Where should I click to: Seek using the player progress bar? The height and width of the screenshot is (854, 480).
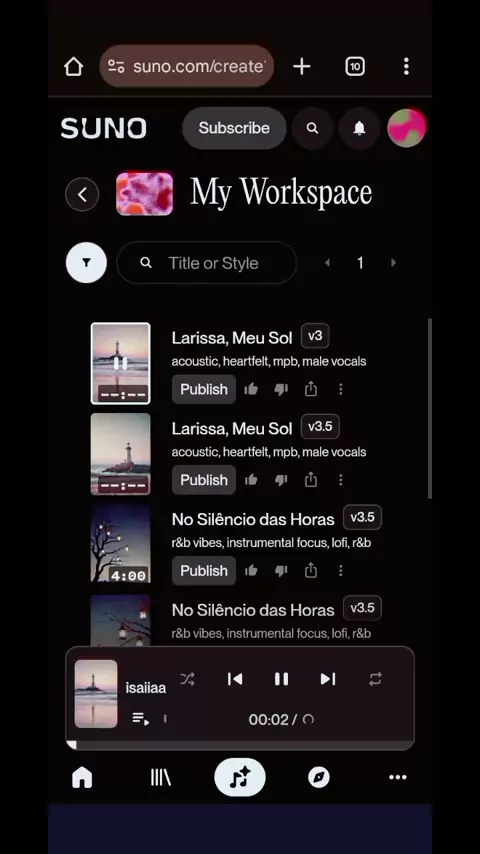240,745
